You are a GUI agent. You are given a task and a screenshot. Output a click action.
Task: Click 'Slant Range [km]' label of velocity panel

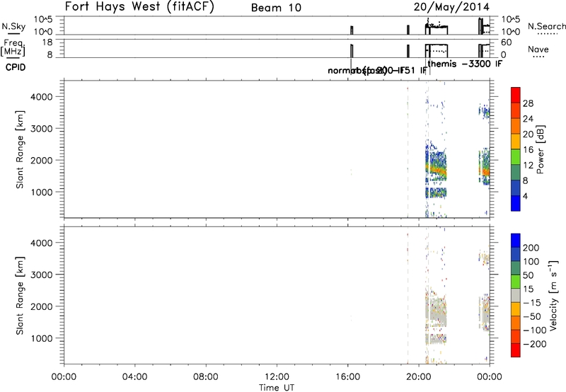click(x=20, y=296)
